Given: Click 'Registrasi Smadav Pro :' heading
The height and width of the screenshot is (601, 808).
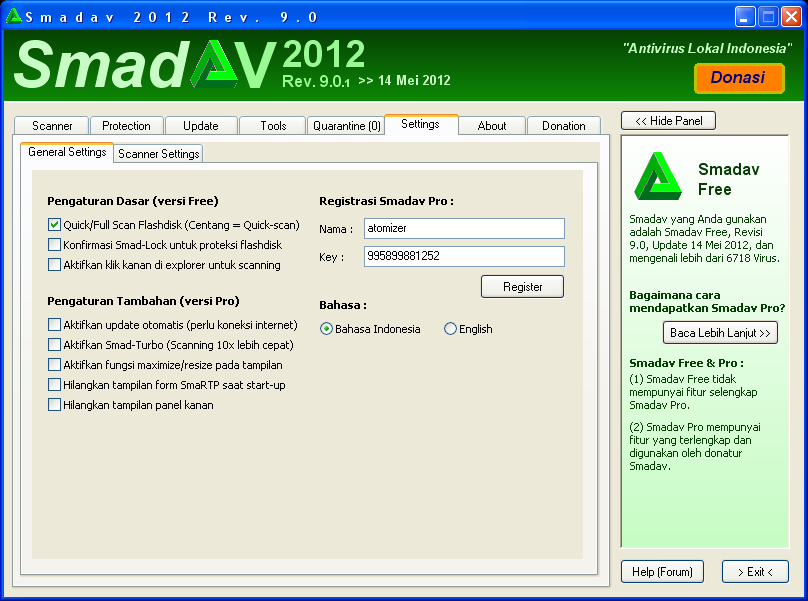Looking at the screenshot, I should pos(386,201).
